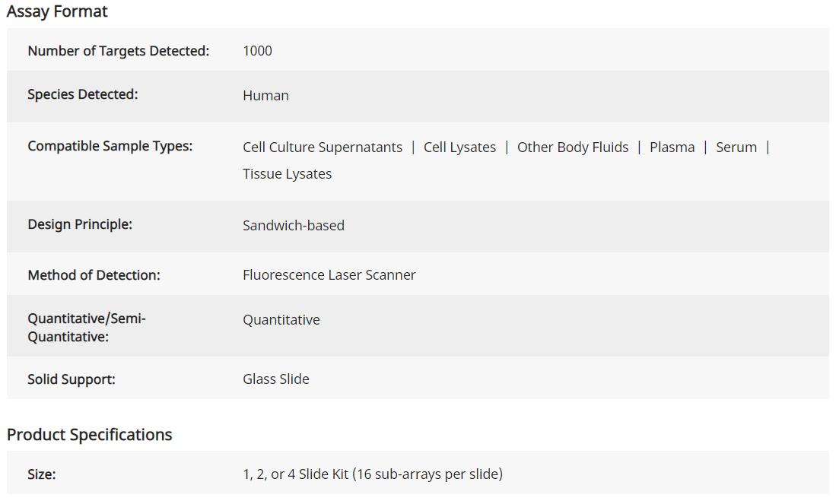Click the Species Detected label

(82, 94)
